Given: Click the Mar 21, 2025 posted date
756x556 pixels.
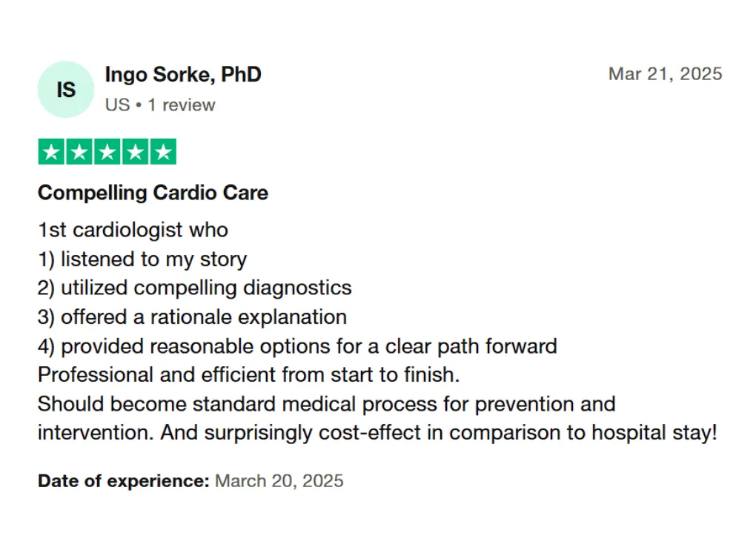Looking at the screenshot, I should (665, 74).
